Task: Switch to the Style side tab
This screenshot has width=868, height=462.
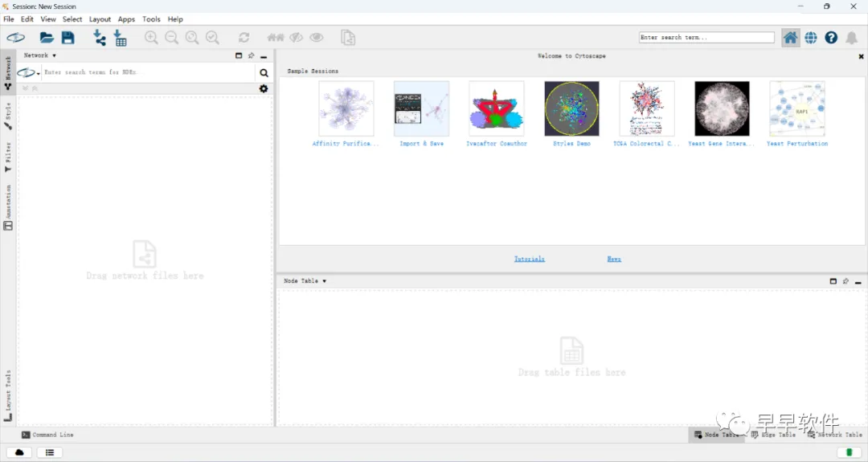Action: point(8,116)
